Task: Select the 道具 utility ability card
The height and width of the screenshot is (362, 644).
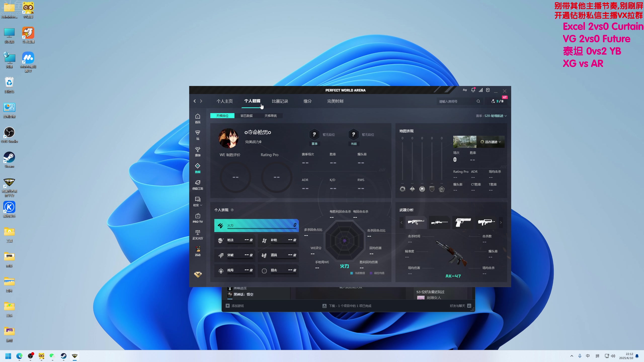Action: 278,255
